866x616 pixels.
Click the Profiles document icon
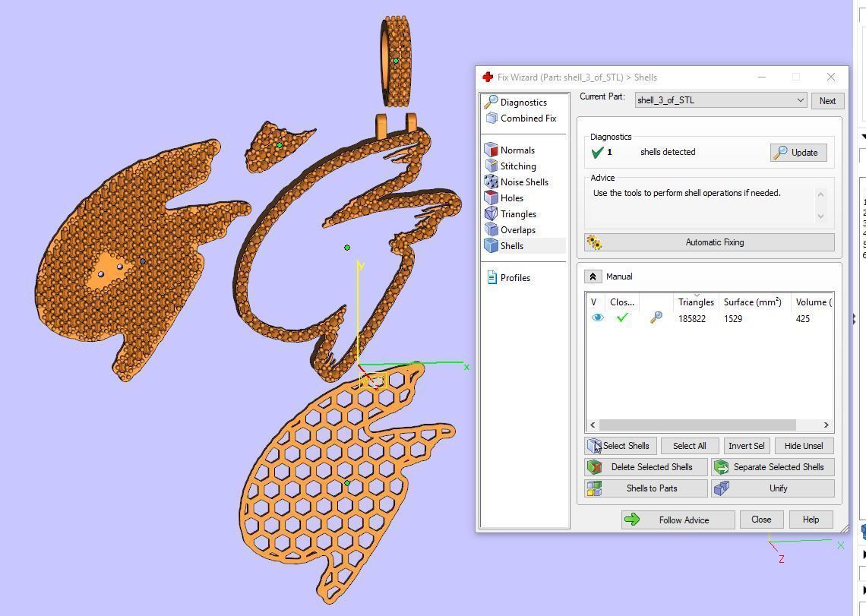coord(491,277)
